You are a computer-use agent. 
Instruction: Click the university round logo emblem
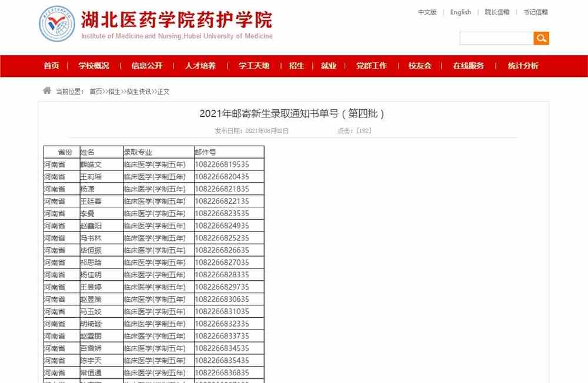click(x=57, y=23)
